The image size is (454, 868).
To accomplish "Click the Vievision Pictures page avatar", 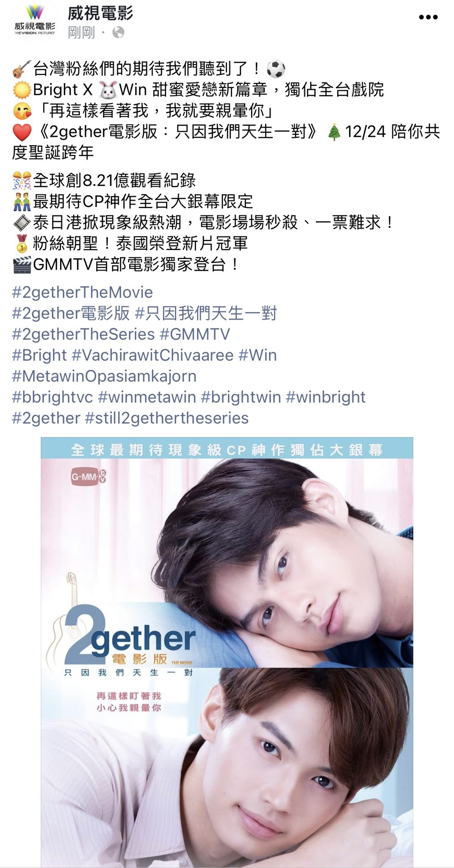I will (35, 22).
